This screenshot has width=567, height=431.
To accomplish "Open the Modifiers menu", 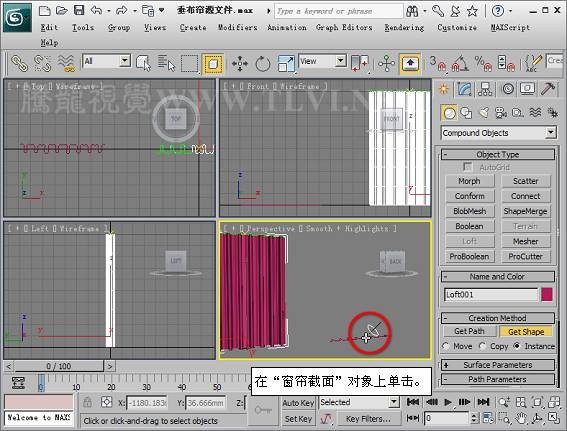I will pos(238,27).
